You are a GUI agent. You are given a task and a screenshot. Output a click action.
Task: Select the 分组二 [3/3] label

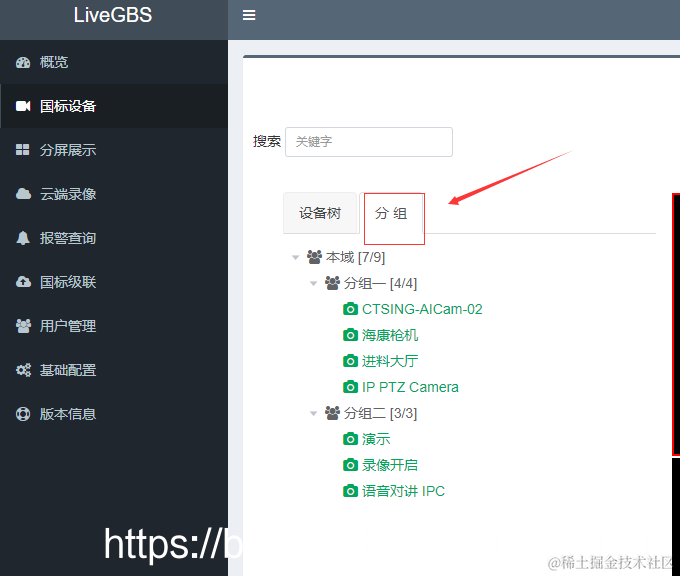click(x=380, y=413)
